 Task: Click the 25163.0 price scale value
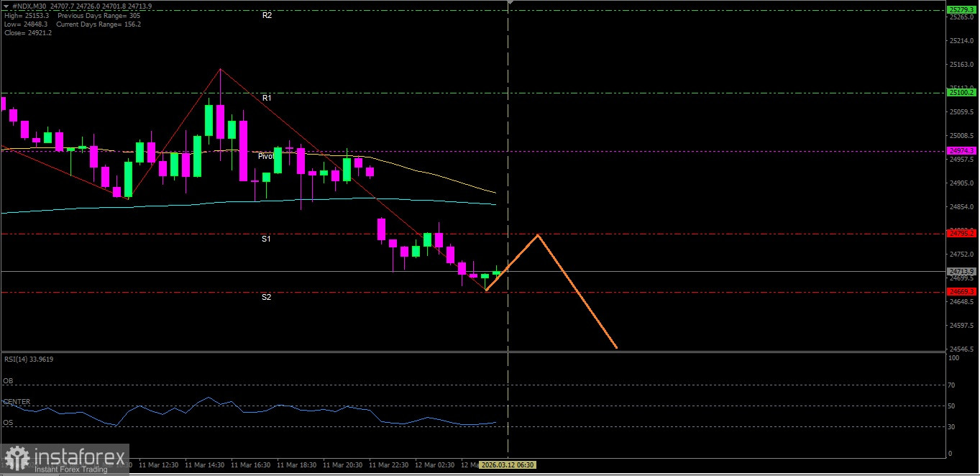pos(961,64)
